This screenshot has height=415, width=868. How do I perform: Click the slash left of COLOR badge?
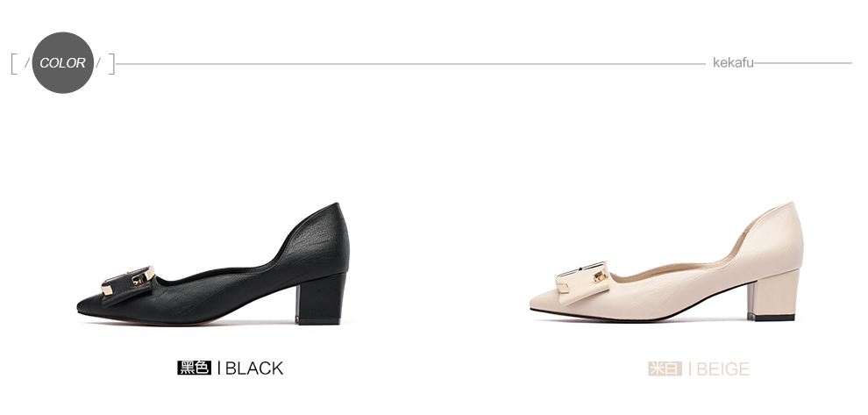click(26, 63)
